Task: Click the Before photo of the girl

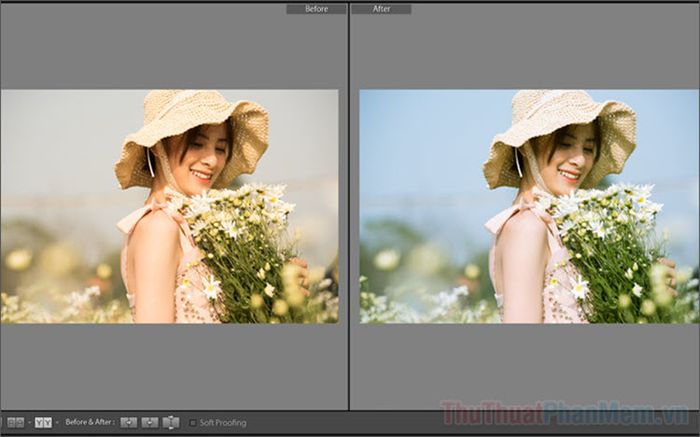Action: (170, 206)
